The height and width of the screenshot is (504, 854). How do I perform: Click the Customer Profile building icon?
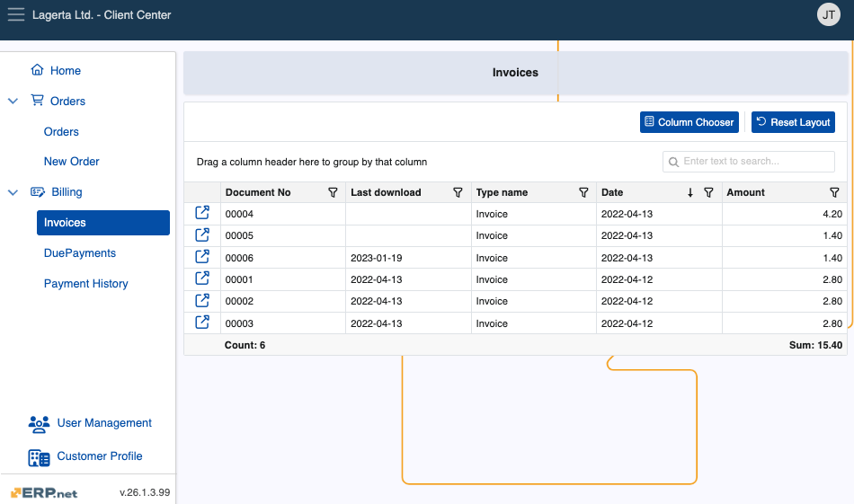tap(39, 458)
